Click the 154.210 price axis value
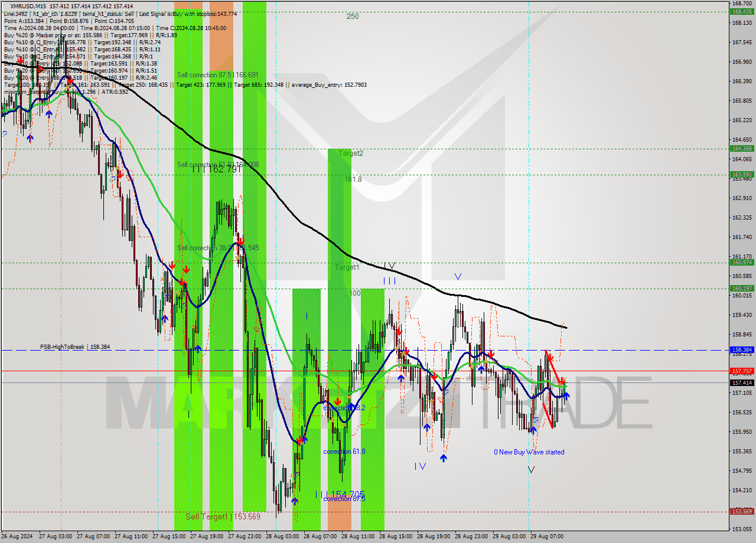The height and width of the screenshot is (543, 756). pyautogui.click(x=742, y=490)
